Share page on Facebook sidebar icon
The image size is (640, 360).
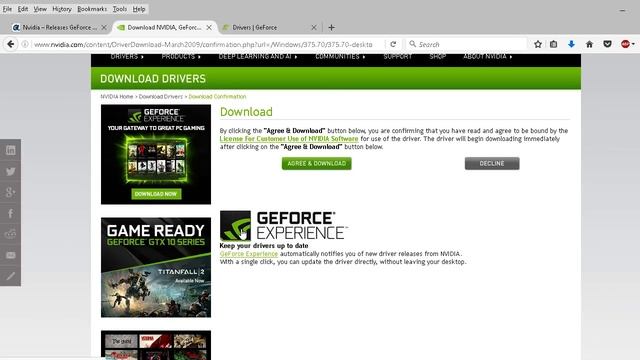point(11,213)
